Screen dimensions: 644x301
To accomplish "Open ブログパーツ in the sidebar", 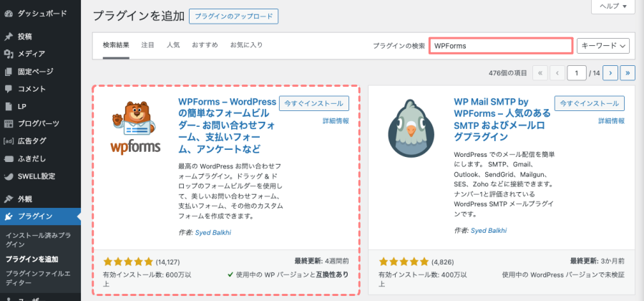I will click(x=39, y=124).
